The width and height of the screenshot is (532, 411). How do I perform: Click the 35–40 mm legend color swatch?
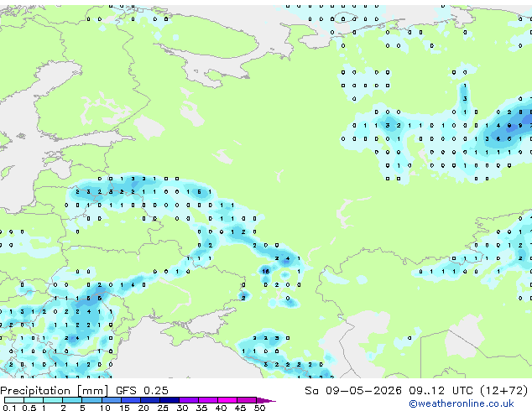pos(208,400)
